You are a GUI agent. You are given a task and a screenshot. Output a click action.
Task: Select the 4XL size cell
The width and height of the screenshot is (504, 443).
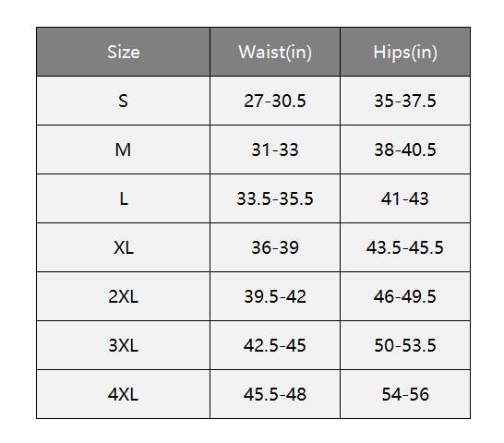click(x=124, y=394)
